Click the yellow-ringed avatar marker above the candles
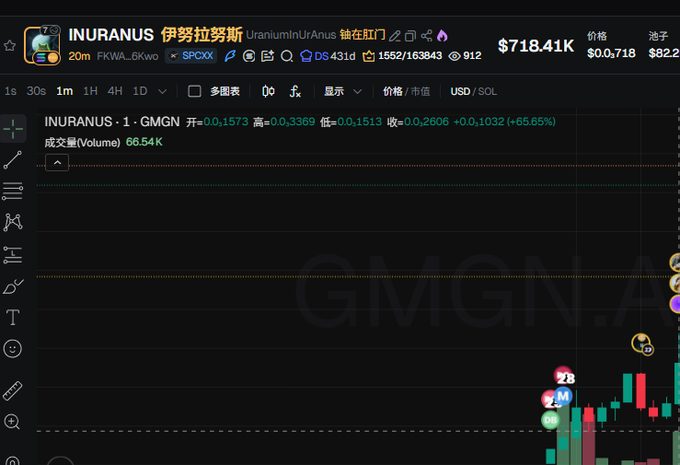680x465 pixels. [641, 343]
